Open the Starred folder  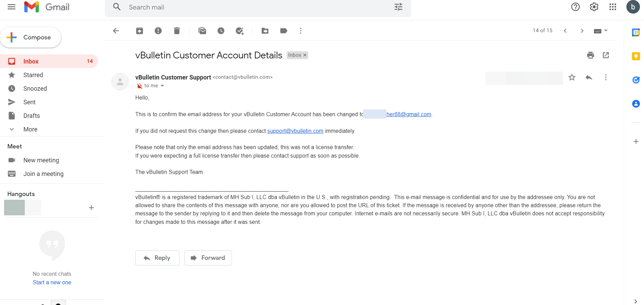tap(33, 75)
